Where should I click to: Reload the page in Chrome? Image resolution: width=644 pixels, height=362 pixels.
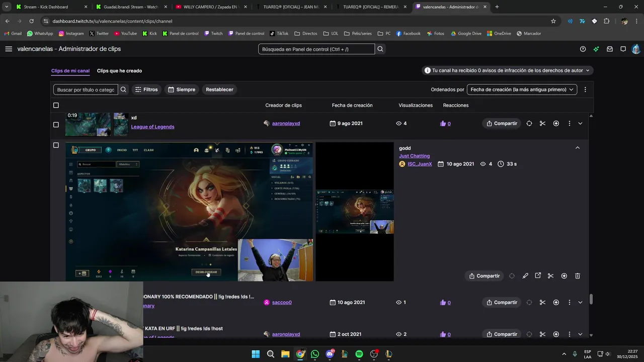(x=31, y=21)
